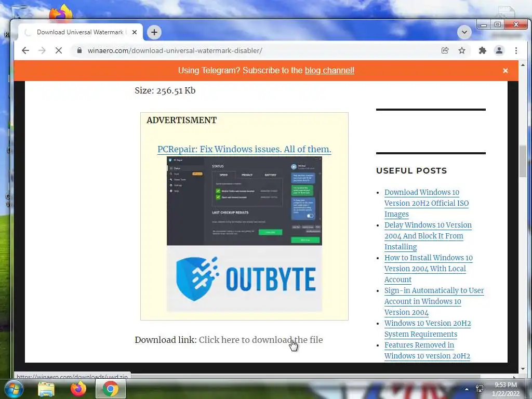The width and height of the screenshot is (532, 399).
Task: Click the scrollbar down arrow
Action: pos(523,369)
